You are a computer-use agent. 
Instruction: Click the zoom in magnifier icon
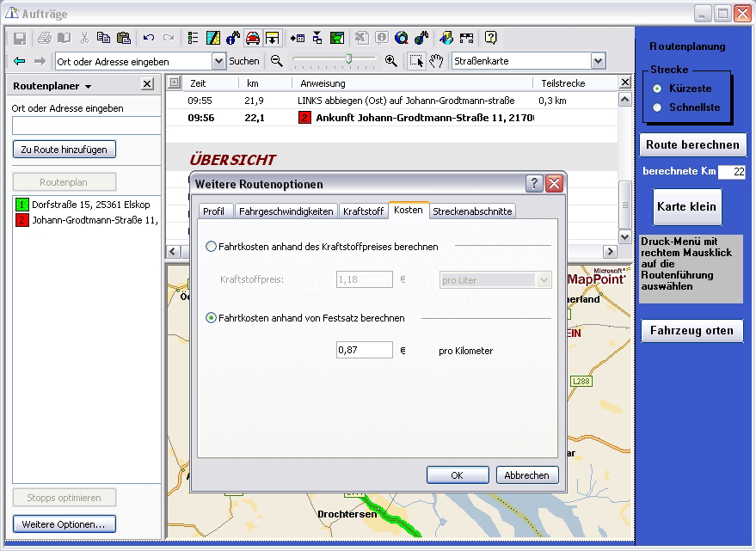390,61
